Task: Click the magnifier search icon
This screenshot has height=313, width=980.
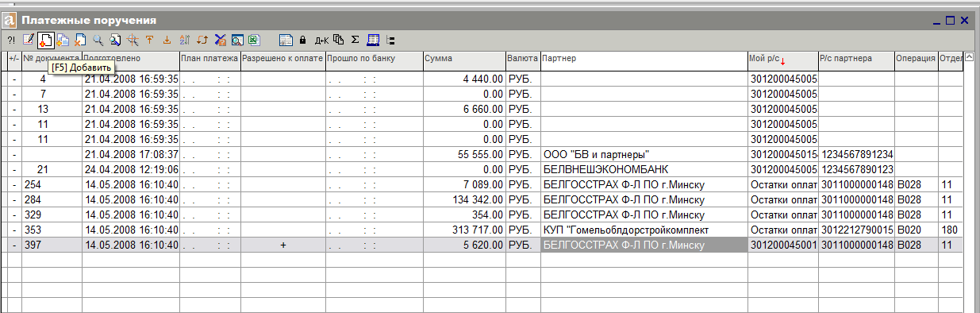Action: [98, 40]
